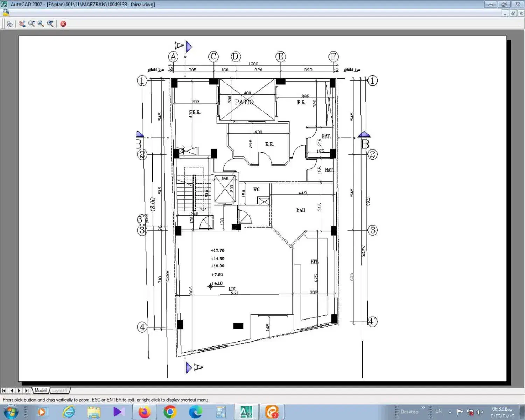The image size is (525, 420).
Task: Expand the Desktop toolbar chevron
Action: point(423,408)
